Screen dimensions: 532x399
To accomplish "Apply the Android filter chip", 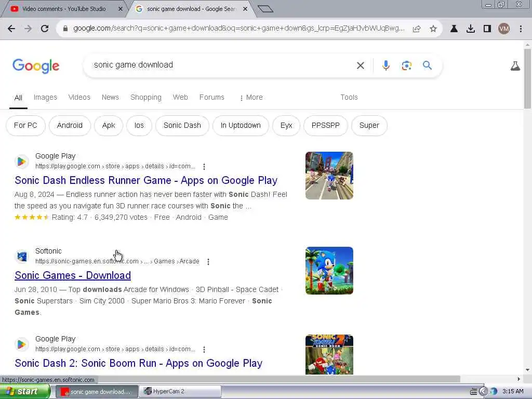I will coord(70,126).
